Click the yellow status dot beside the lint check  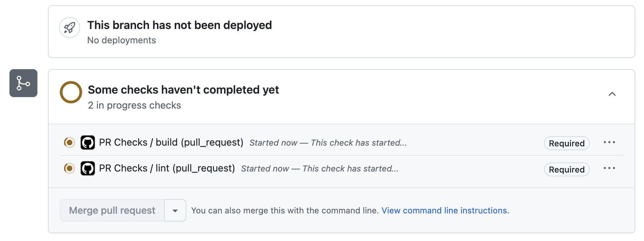point(69,168)
